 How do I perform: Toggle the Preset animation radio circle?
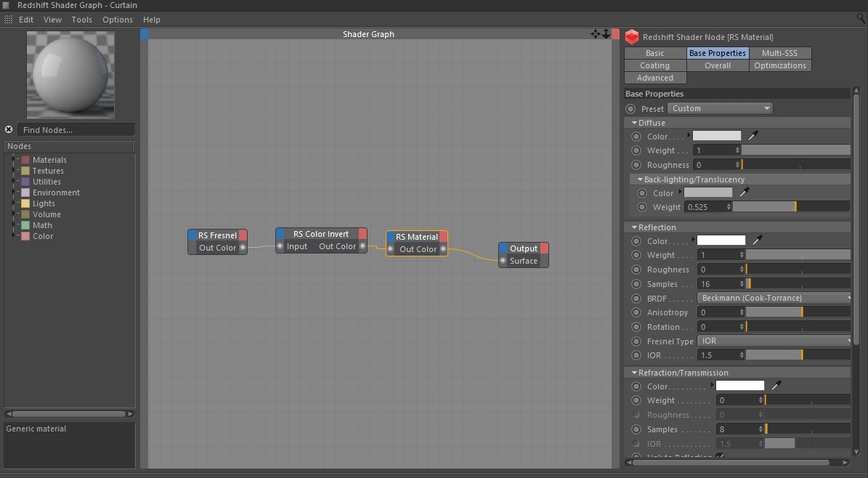(630, 108)
